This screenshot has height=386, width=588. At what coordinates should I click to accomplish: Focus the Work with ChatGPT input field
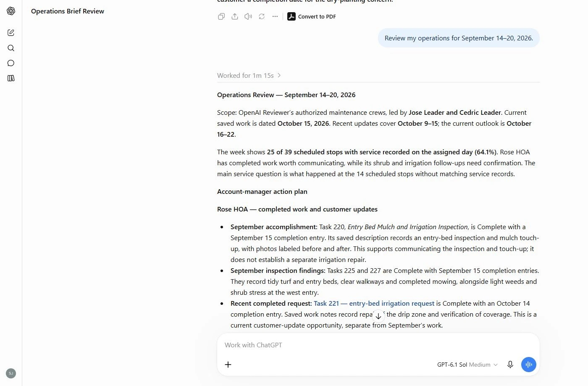[378, 345]
